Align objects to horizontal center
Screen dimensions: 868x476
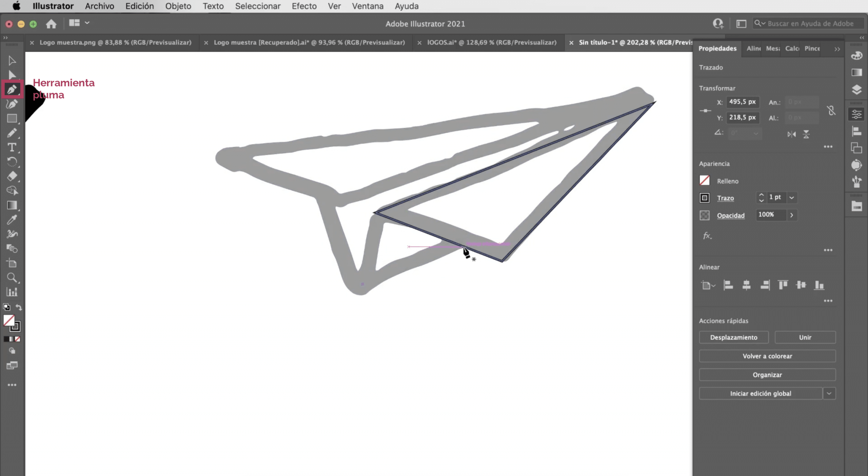[x=746, y=285]
